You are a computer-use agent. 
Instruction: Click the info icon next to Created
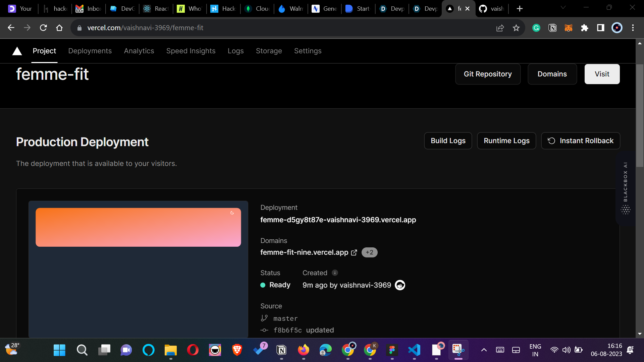pos(335,273)
